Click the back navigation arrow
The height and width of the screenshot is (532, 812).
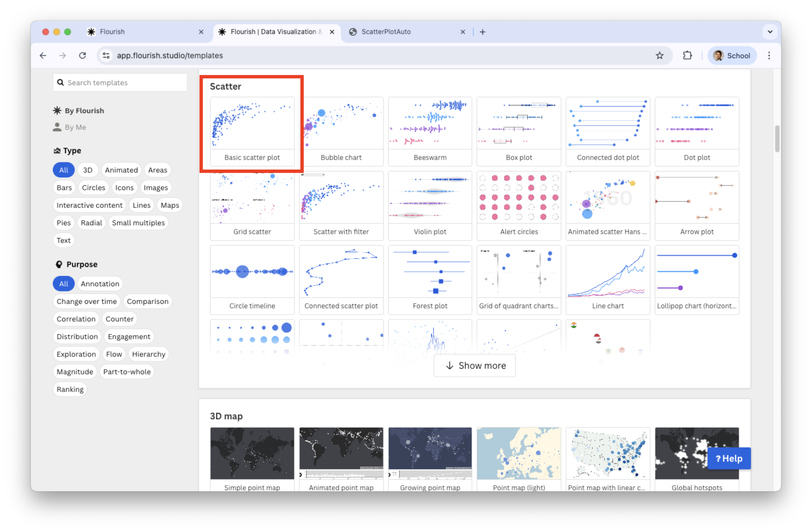(43, 56)
